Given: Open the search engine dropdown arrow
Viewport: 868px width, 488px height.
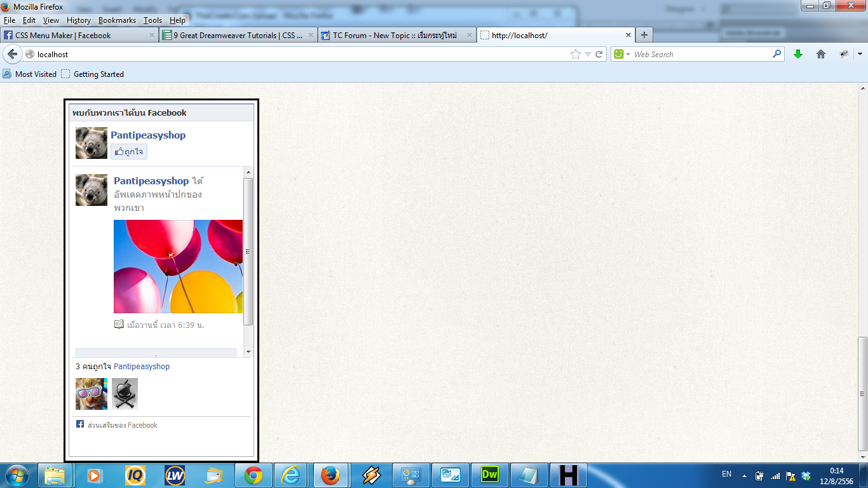Looking at the screenshot, I should tap(628, 55).
